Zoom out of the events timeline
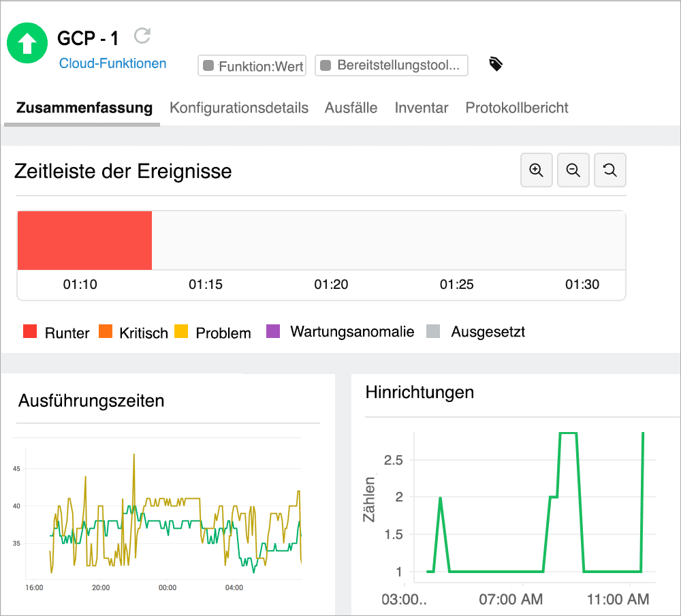Screen dimensions: 681x616 click(573, 170)
